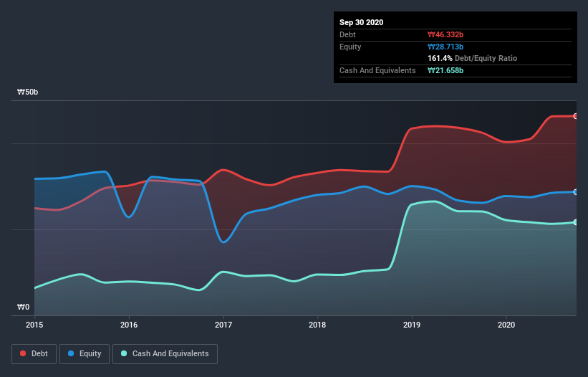The image size is (588, 377).
Task: Click the Equity label in tooltip
Action: point(350,47)
